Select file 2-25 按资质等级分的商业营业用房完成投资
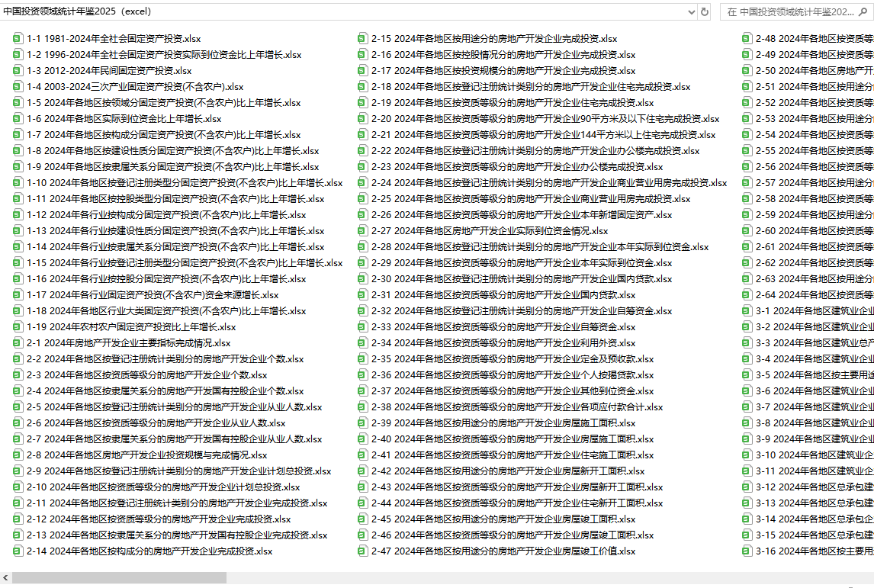 click(x=531, y=198)
